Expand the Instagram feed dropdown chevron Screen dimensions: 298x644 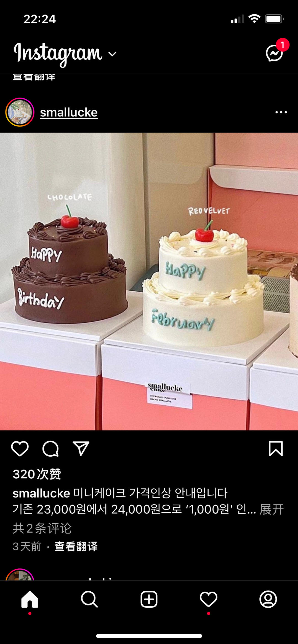point(112,54)
